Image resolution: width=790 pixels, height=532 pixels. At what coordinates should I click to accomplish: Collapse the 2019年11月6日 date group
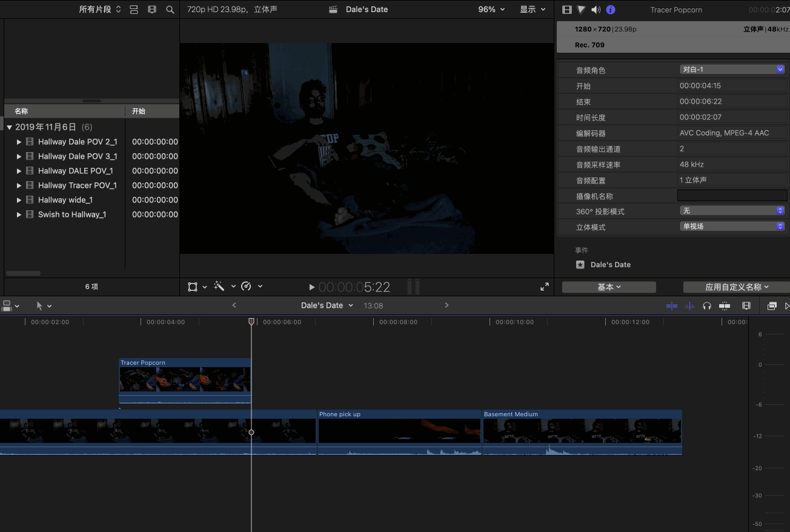[x=10, y=127]
